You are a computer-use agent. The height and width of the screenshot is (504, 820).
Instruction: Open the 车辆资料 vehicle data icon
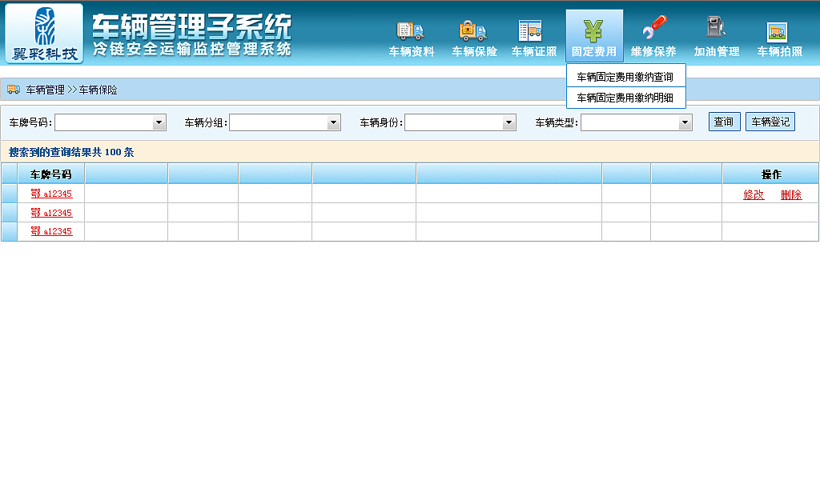[x=411, y=38]
